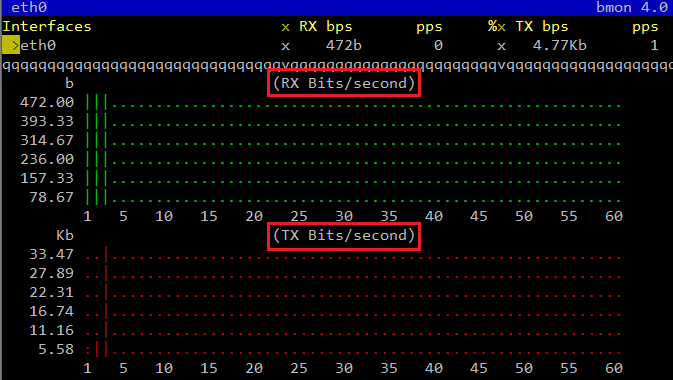The image size is (673, 380).
Task: Click the 4.77Kb TX rate value
Action: coord(559,45)
